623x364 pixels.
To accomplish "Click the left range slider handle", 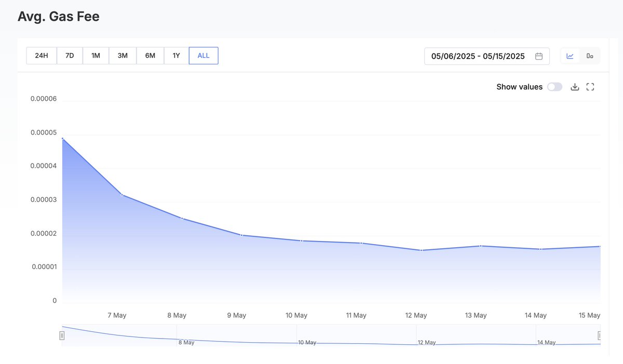I will click(x=62, y=335).
